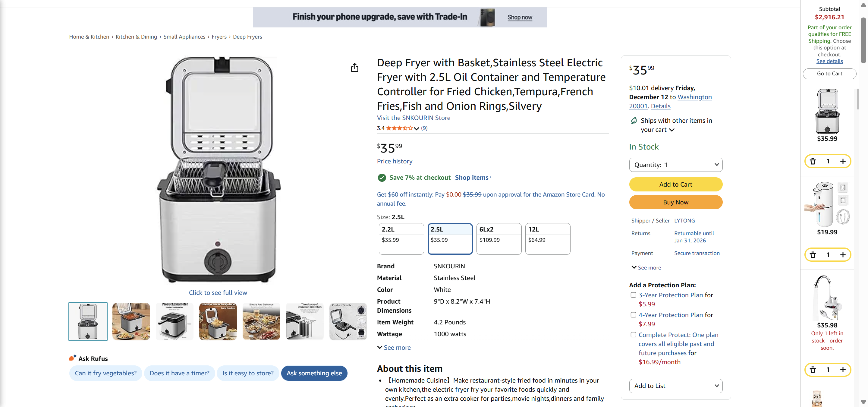The height and width of the screenshot is (407, 868).
Task: Click the trash icon for the deep fryer cart item
Action: click(813, 161)
